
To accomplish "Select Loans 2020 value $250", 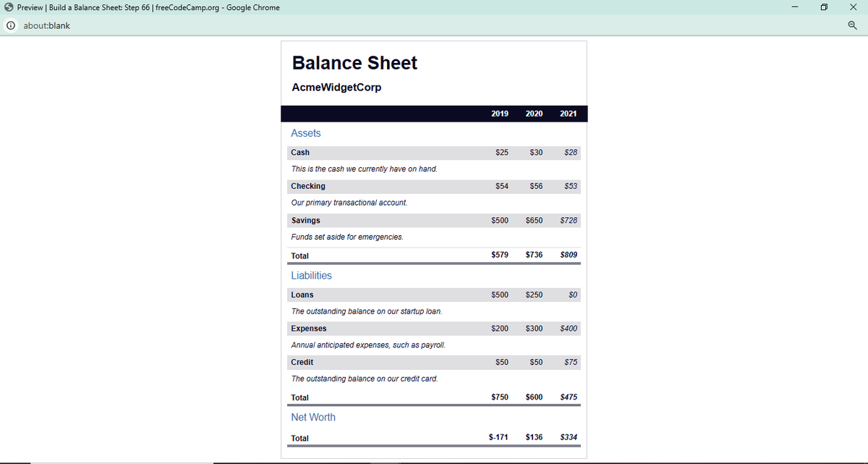I will 535,295.
